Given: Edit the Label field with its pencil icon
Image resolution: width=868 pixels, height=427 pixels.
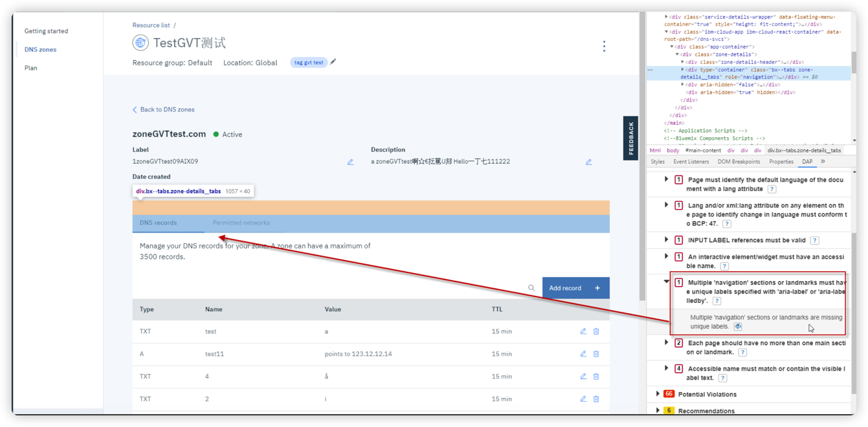Looking at the screenshot, I should (x=350, y=162).
